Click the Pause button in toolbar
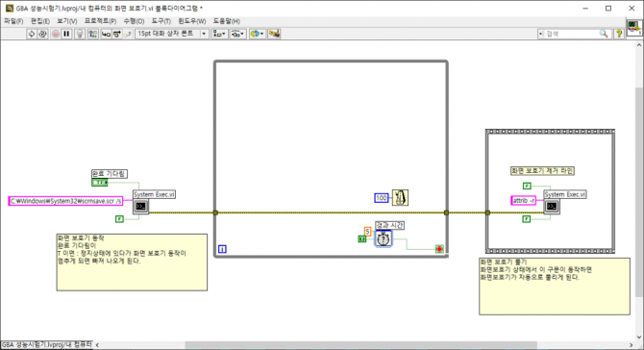 [x=66, y=34]
